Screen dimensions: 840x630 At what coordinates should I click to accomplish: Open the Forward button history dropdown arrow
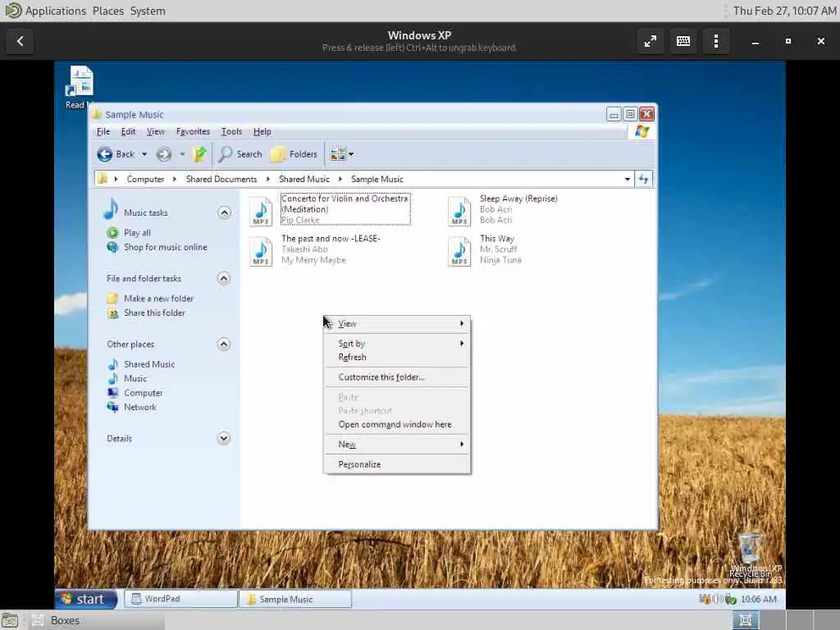click(x=182, y=154)
